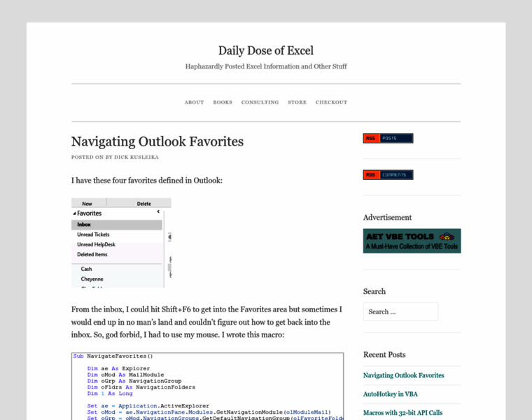Screen dimensions: 532x420
Task: Open recent post Macros with 32-bit API Calls
Action: click(402, 412)
